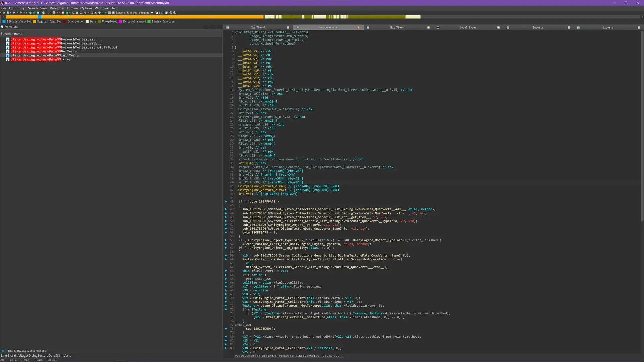644x362 pixels.
Task: Click the green down arrow toolbar icon
Action: point(49,13)
